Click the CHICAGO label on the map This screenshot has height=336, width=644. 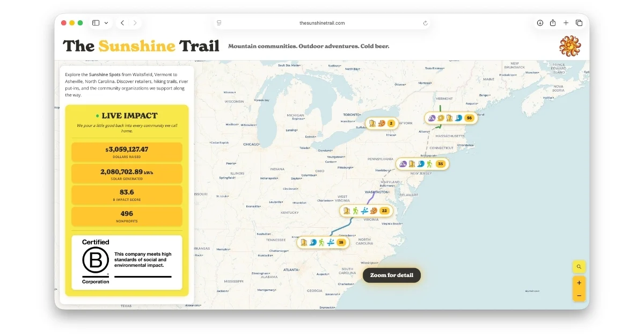coord(251,144)
